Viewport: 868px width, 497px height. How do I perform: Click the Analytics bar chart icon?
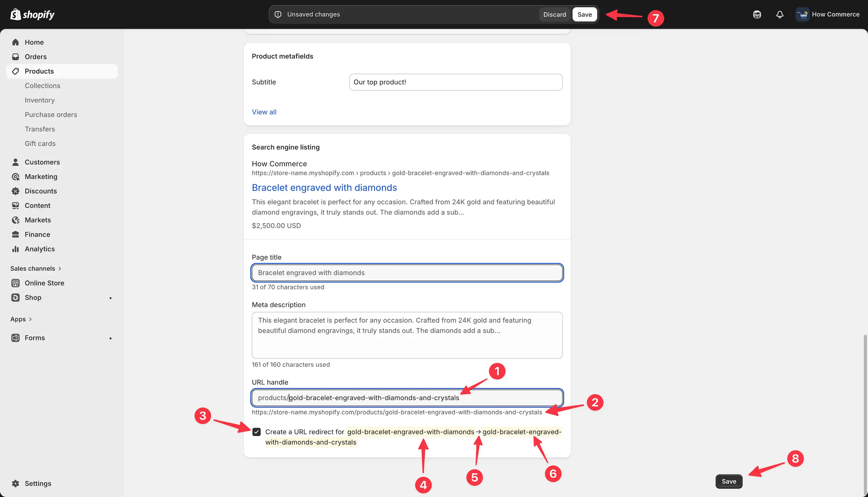pos(15,249)
